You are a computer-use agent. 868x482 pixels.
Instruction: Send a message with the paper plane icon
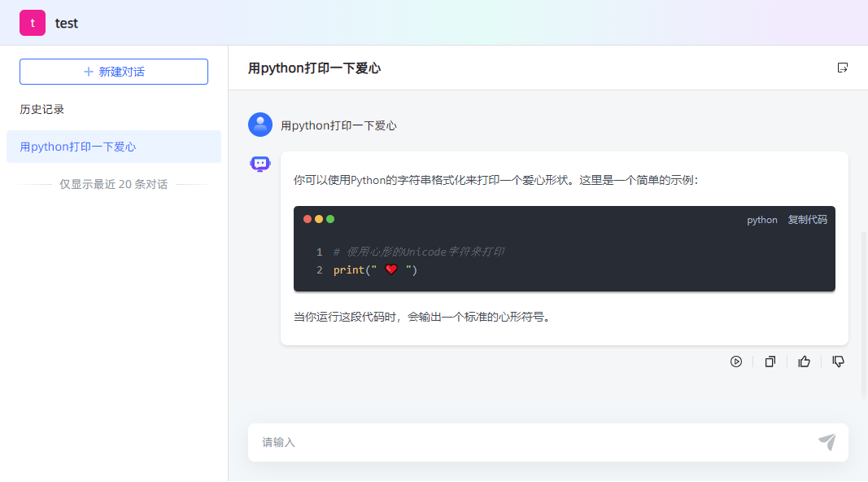pos(827,442)
